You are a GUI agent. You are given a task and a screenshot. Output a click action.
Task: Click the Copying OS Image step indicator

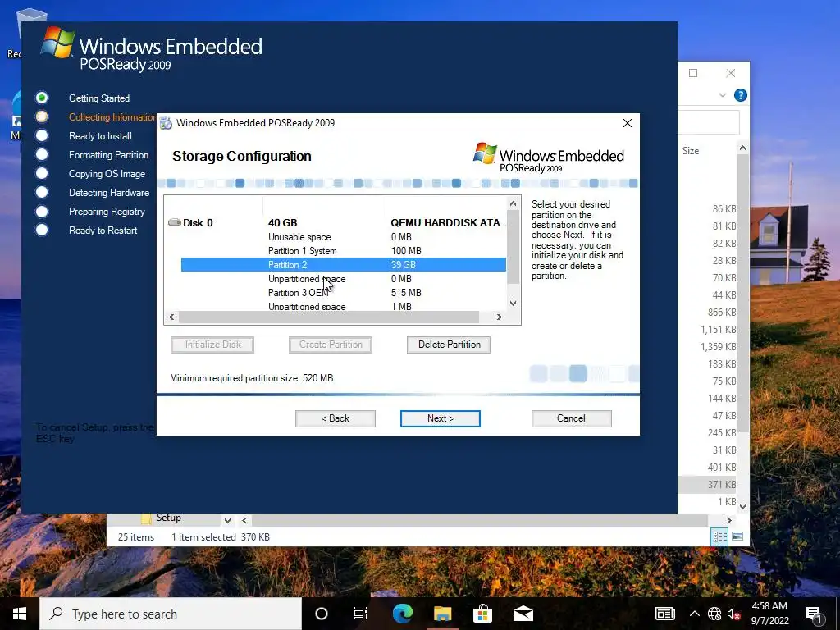42,173
